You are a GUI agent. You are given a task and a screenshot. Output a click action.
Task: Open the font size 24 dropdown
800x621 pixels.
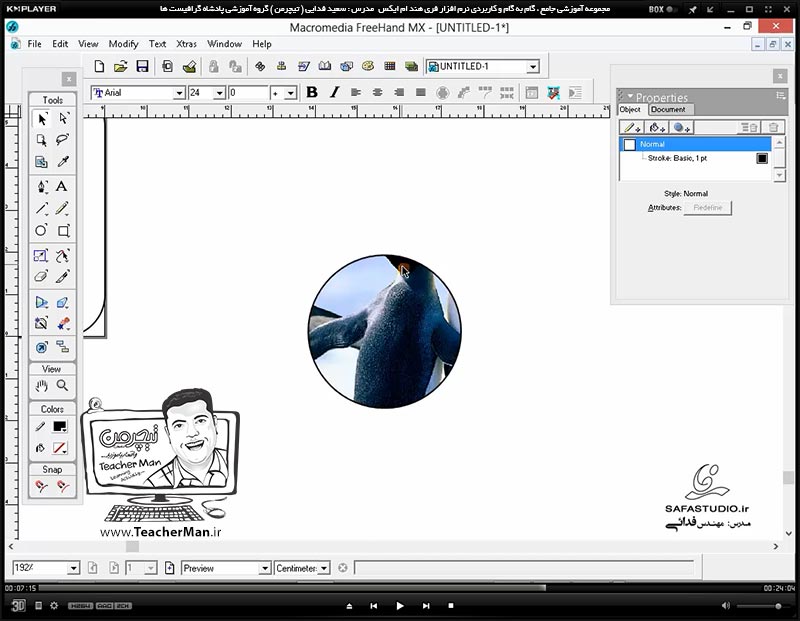[219, 93]
